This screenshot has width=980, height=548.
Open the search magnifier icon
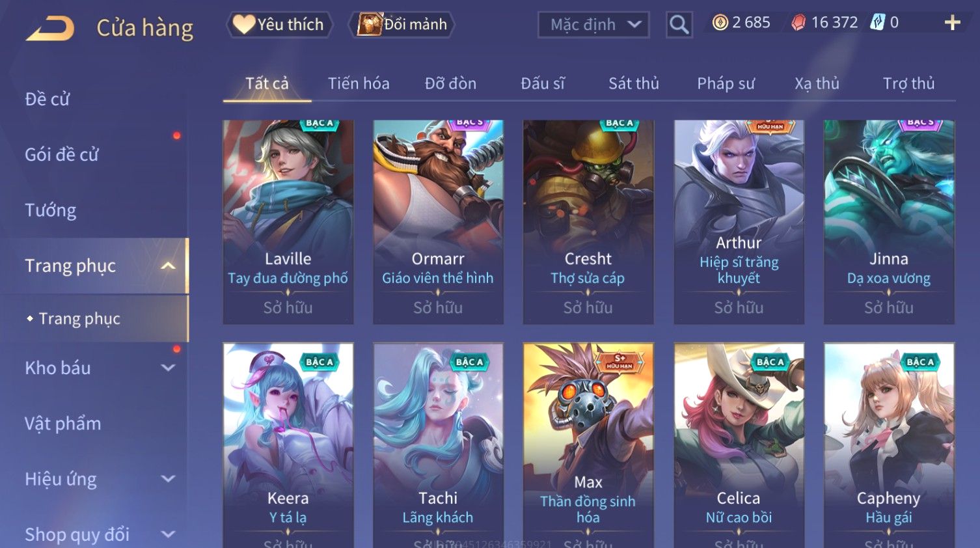(x=679, y=25)
